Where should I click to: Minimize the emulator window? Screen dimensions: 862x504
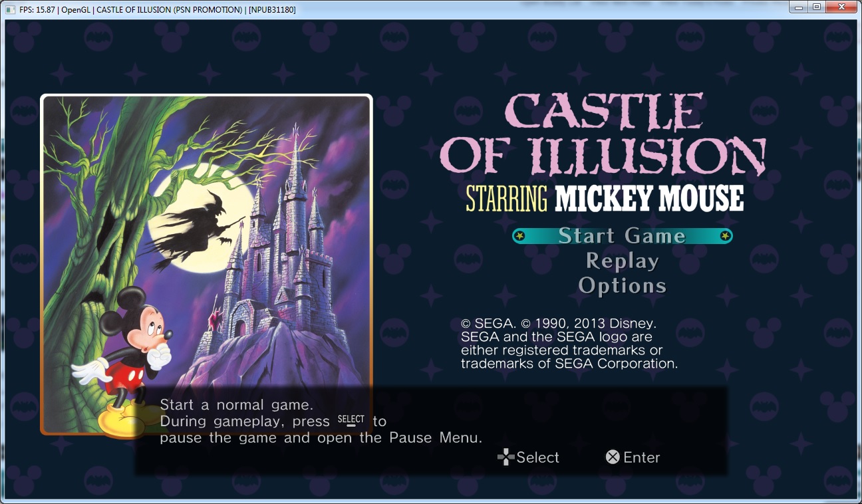799,7
